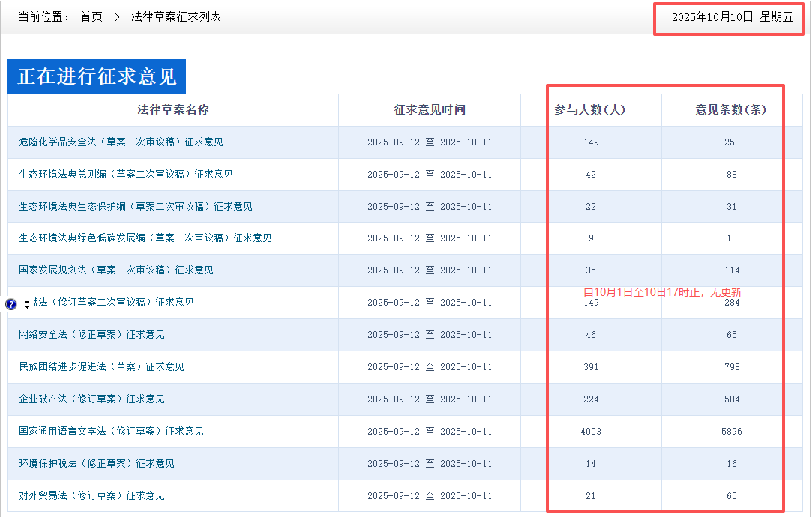The image size is (812, 517).
Task: Select opinion count 250 for 危险化学品安全法
Action: coord(732,142)
